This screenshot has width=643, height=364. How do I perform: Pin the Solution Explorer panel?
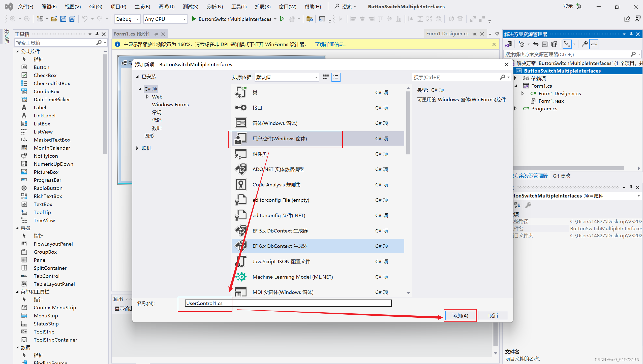pos(631,34)
